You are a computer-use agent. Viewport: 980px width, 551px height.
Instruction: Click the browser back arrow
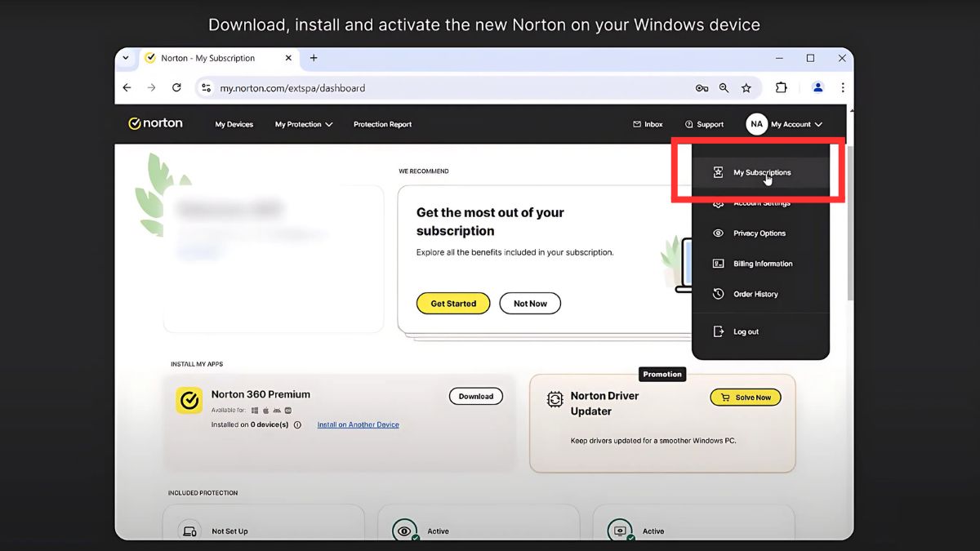pos(127,87)
